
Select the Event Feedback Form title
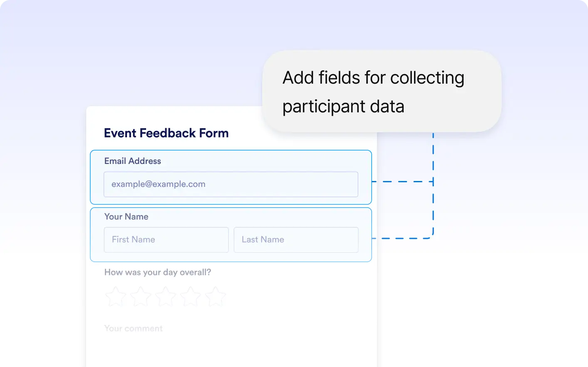click(x=166, y=133)
